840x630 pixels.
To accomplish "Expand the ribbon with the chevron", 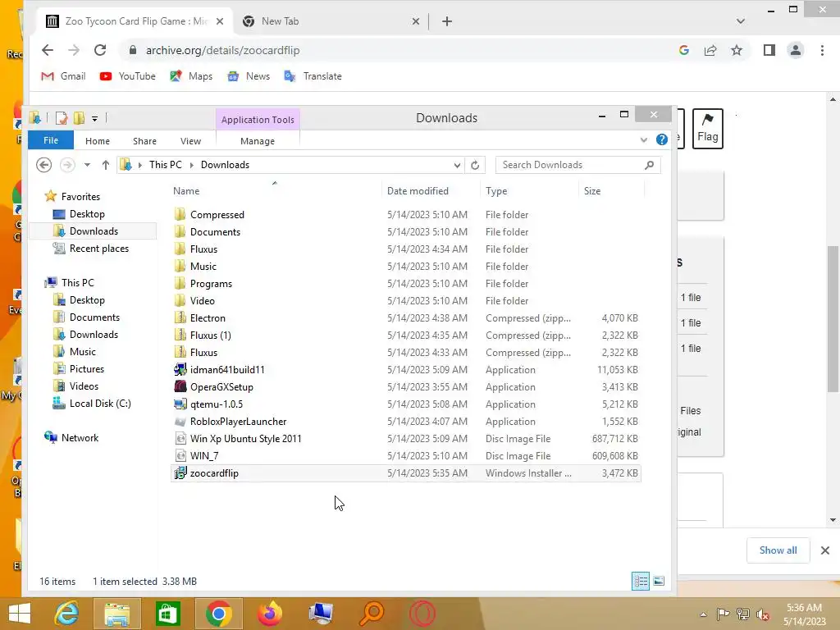I will point(643,139).
